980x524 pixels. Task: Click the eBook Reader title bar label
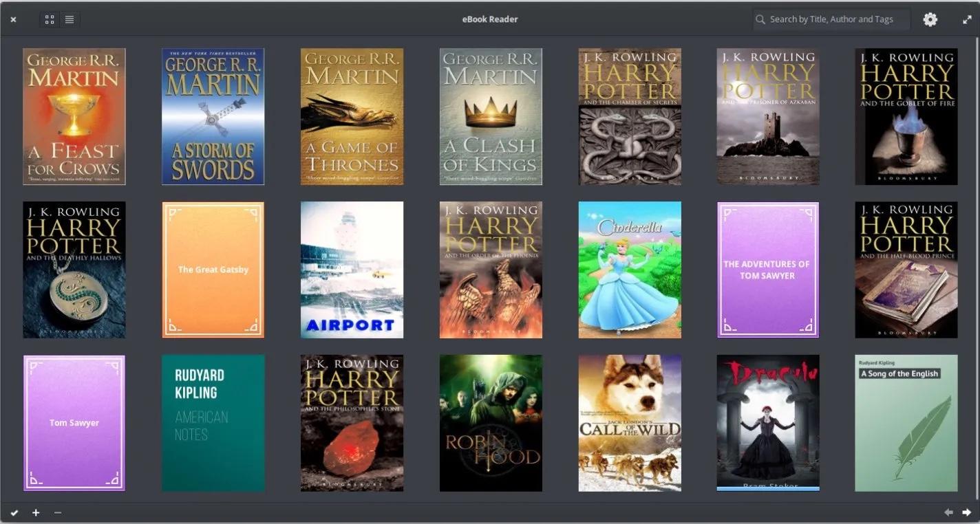click(489, 19)
